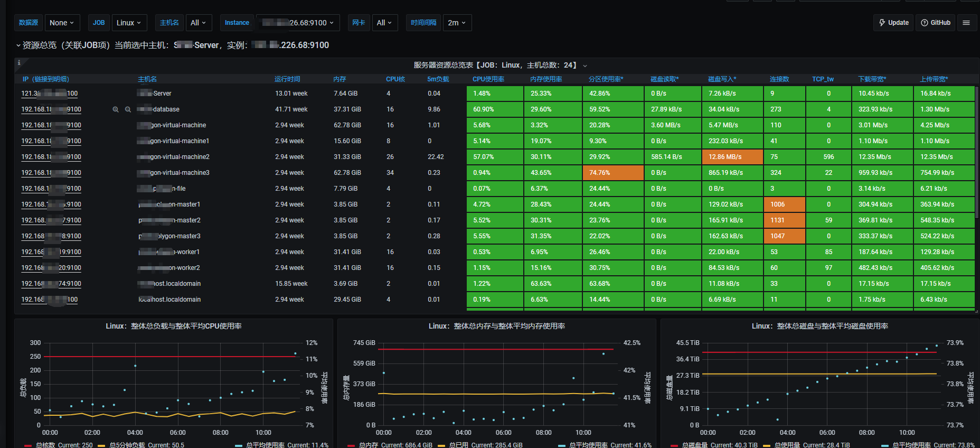Sort by the 内存 column header
Screen dimensions: 980x448
pyautogui.click(x=340, y=79)
